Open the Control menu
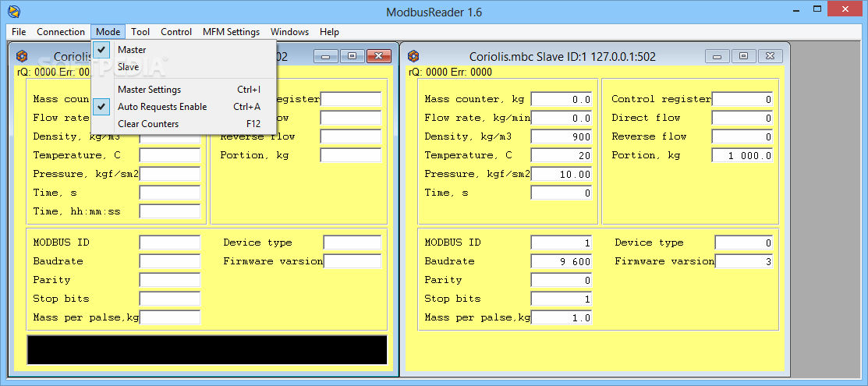868x386 pixels. tap(176, 31)
